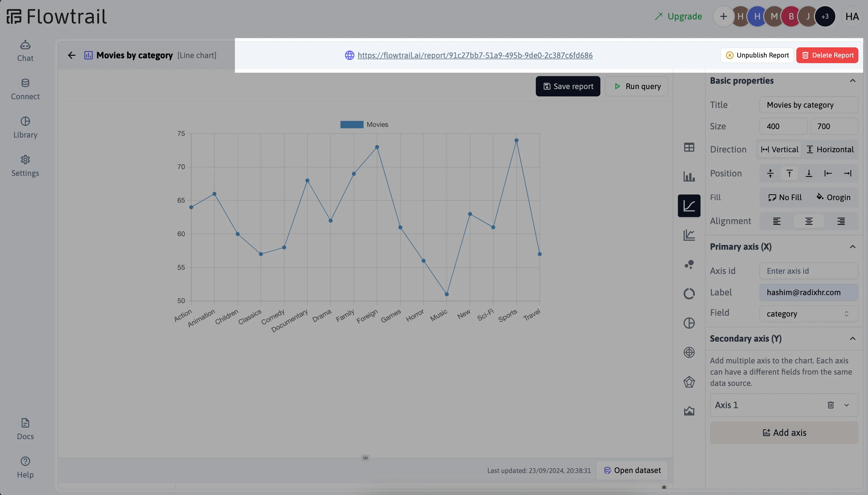Open the dataset
The width and height of the screenshot is (868, 495).
tap(632, 470)
